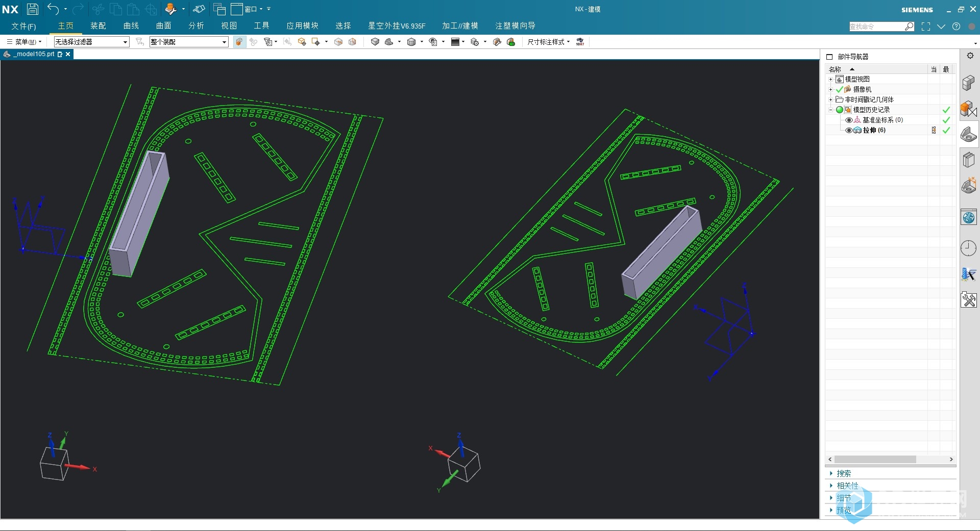Click the grey bracket part icon in toolbar
980x531 pixels.
(x=389, y=42)
